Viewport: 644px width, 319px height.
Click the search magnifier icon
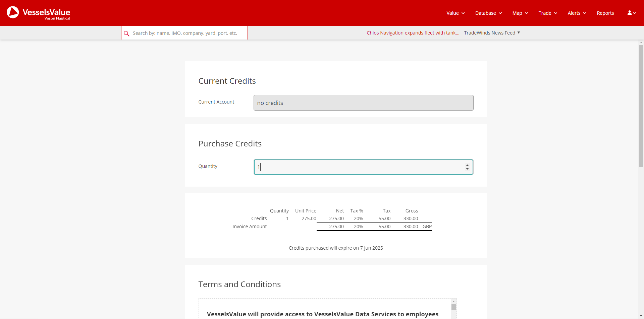[x=127, y=33]
